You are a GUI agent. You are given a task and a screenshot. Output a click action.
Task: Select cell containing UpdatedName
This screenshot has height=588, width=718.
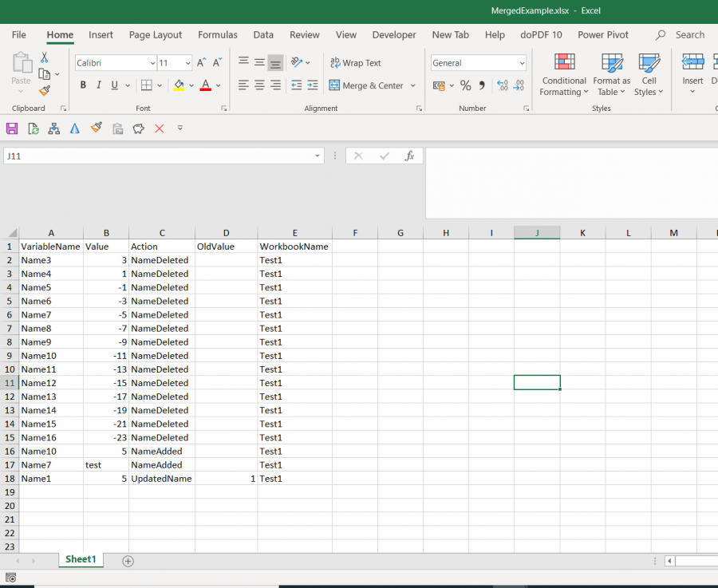click(162, 479)
